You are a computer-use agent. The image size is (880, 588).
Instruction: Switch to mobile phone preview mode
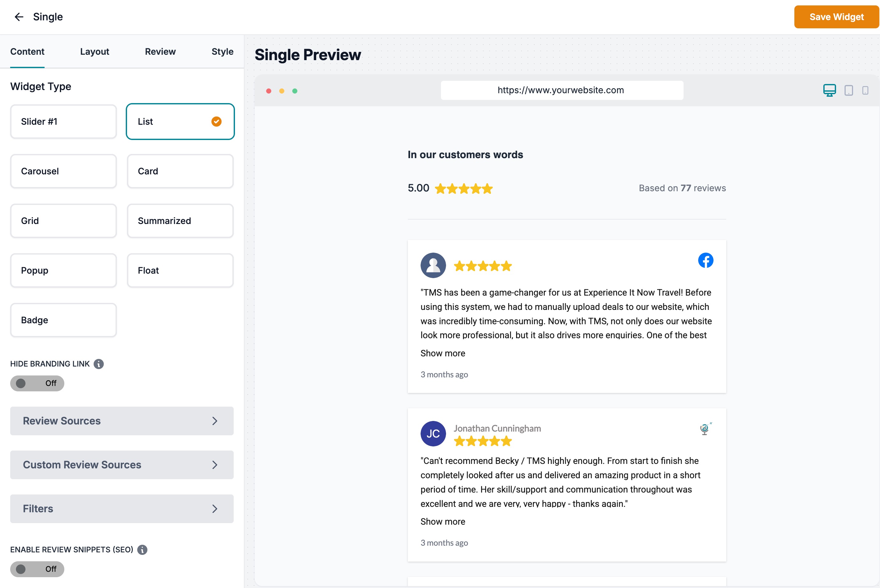coord(865,90)
